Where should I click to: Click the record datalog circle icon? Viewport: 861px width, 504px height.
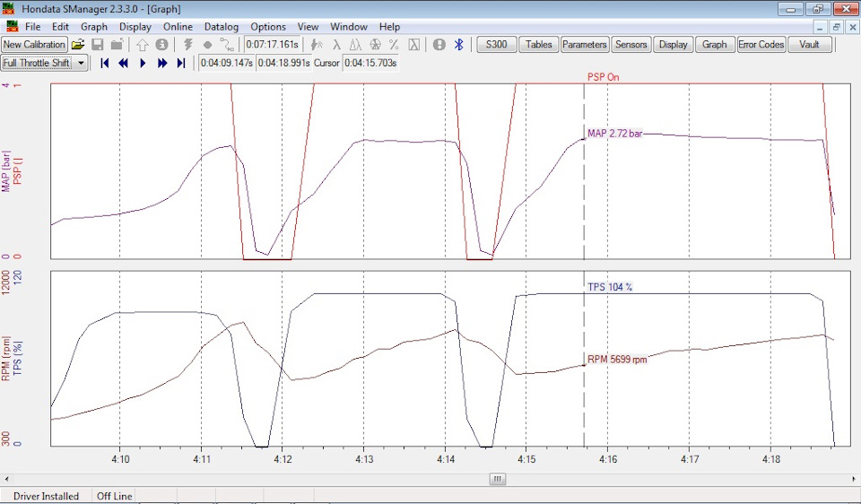(207, 45)
